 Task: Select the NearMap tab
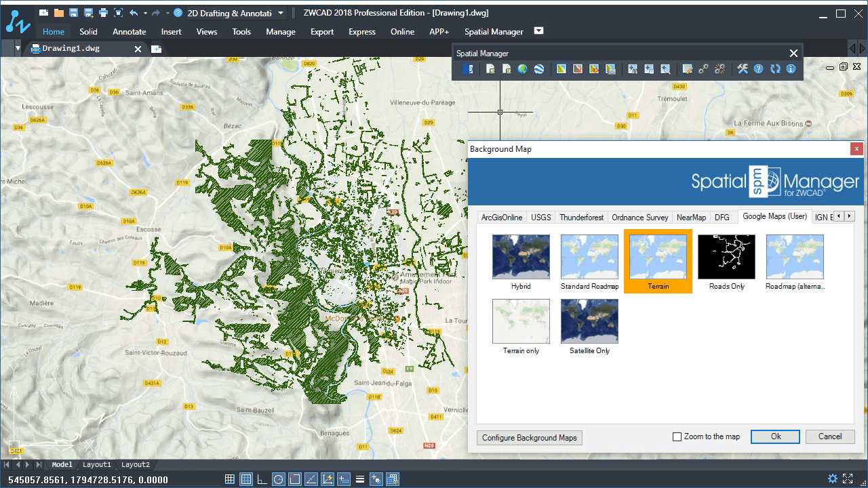coord(691,218)
